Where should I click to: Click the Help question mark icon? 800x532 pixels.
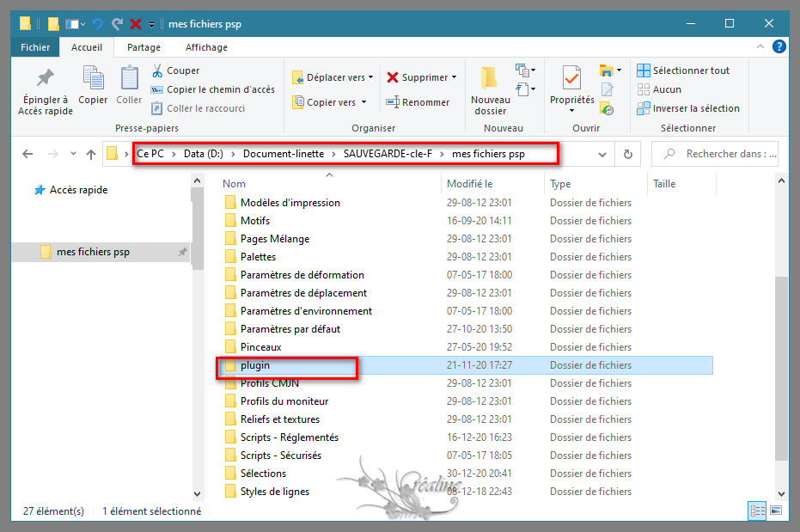(779, 47)
